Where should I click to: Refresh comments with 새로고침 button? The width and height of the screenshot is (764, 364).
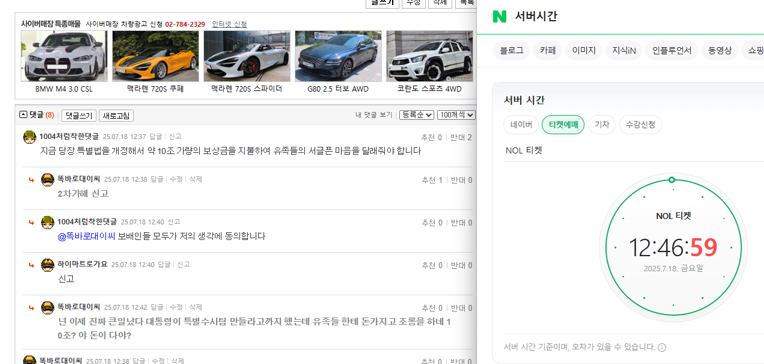pos(116,115)
